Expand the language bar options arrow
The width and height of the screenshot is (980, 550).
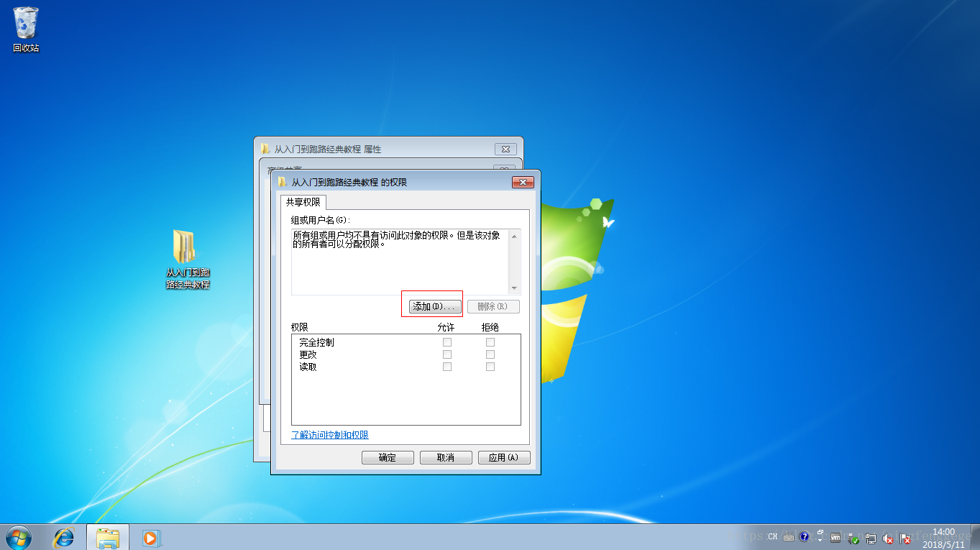820,541
